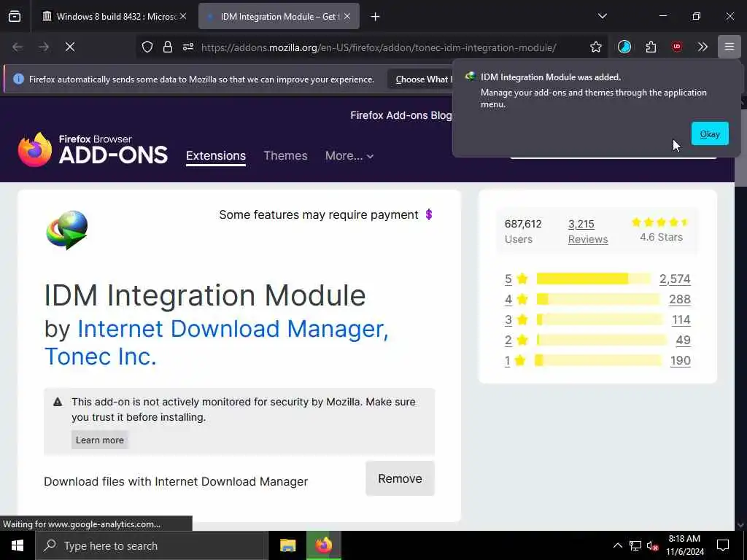Show more tools overflow chevron

coord(703,47)
